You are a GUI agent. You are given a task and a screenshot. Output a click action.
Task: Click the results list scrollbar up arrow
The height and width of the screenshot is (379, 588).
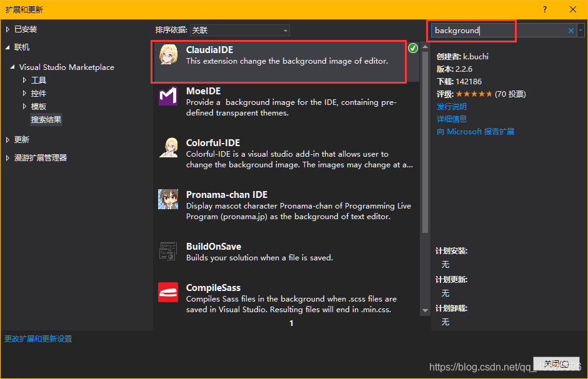pyautogui.click(x=425, y=47)
